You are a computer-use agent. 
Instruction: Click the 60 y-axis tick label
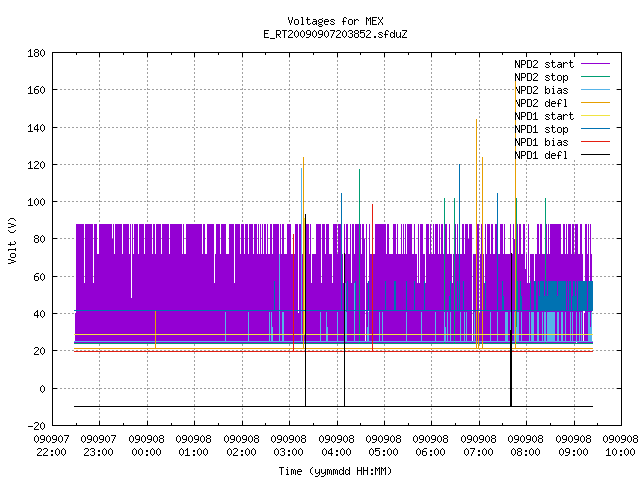[x=39, y=277]
